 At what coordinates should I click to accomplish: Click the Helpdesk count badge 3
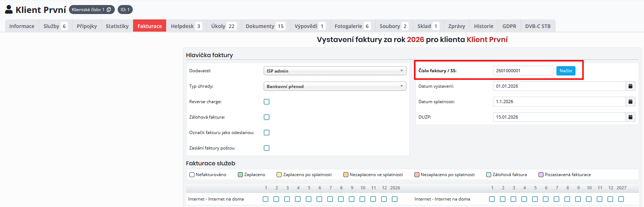pos(198,26)
